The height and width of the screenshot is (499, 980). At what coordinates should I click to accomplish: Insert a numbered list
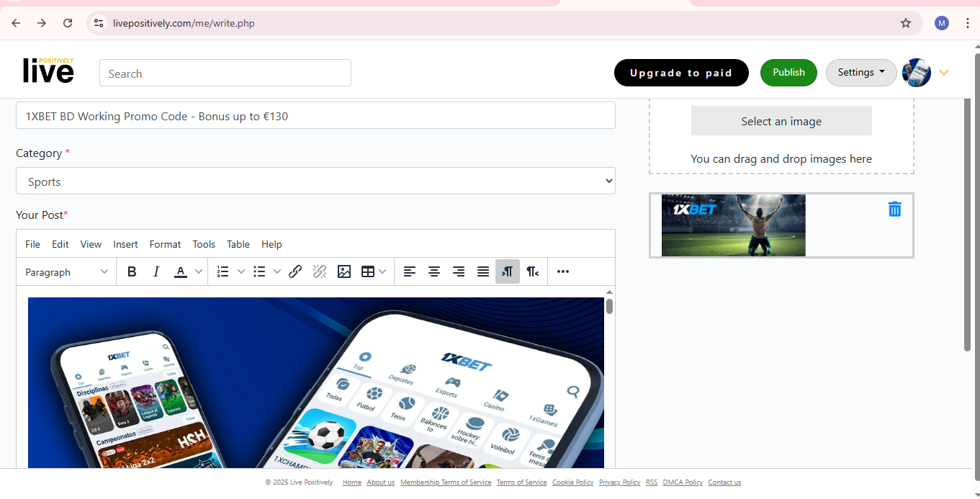[x=223, y=271]
